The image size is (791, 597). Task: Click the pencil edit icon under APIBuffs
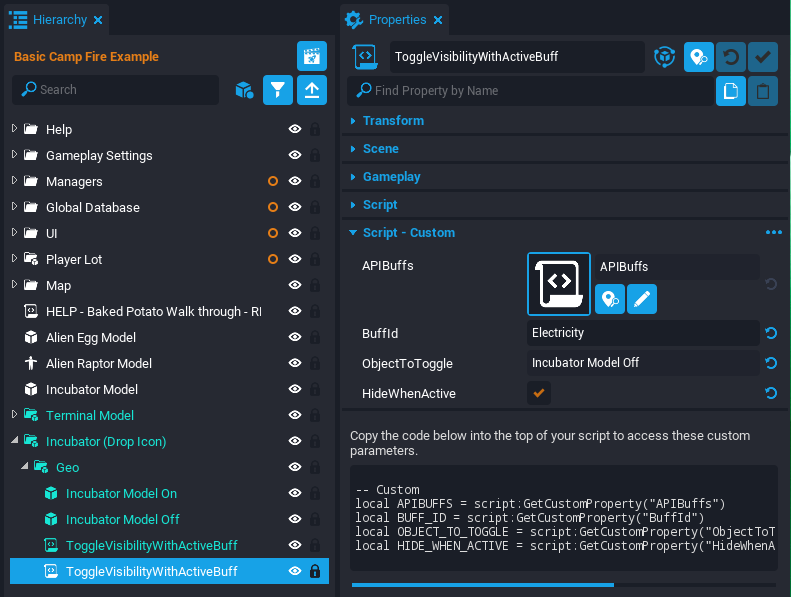[x=642, y=298]
